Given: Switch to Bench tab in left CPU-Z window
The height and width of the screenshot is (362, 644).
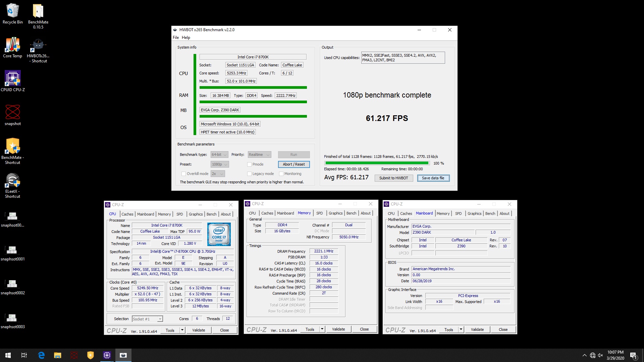Looking at the screenshot, I should click(x=211, y=214).
